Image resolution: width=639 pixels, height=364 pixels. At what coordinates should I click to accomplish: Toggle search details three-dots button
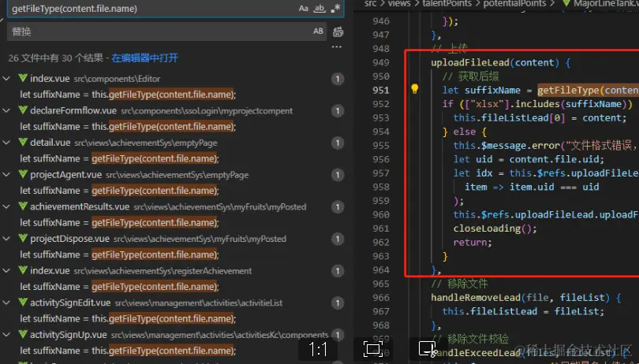pyautogui.click(x=337, y=46)
